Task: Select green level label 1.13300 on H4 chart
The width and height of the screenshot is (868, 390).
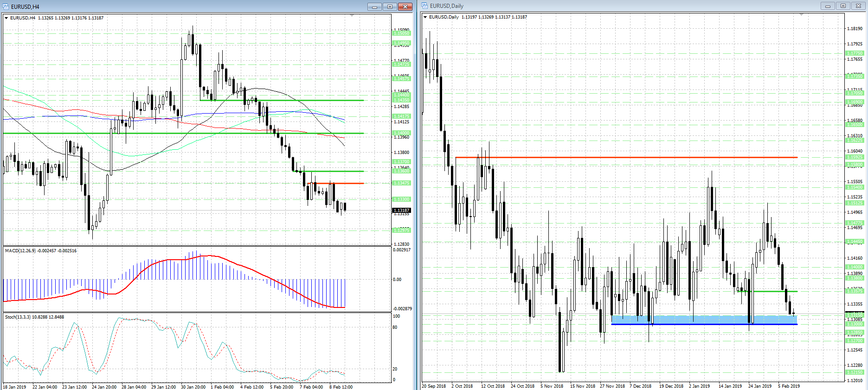Action: pyautogui.click(x=402, y=199)
